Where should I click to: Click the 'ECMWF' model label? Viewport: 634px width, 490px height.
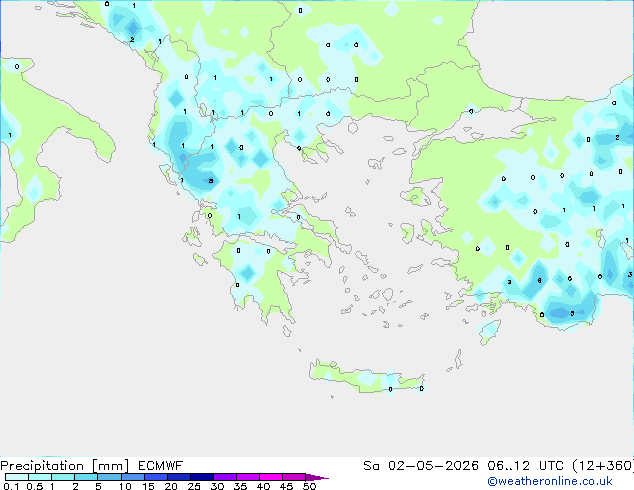pyautogui.click(x=161, y=466)
